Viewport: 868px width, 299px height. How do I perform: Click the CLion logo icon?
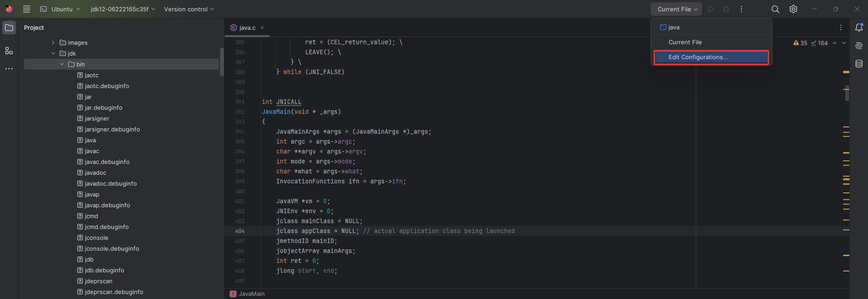pyautogui.click(x=9, y=9)
